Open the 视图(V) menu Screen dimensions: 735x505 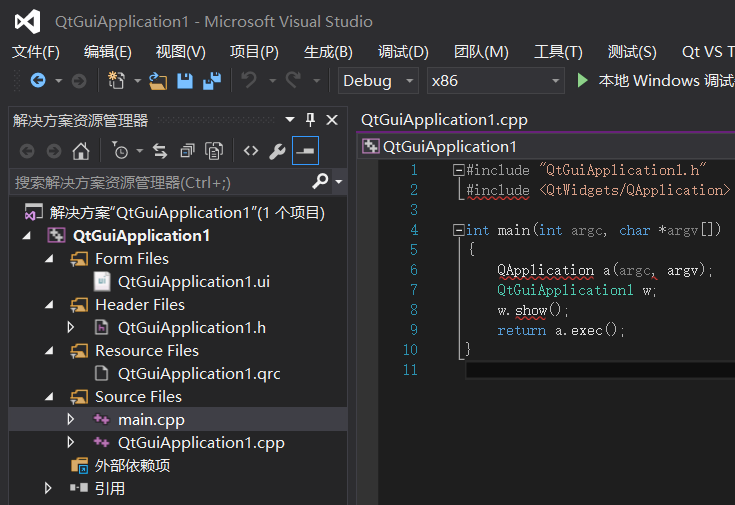coord(180,52)
